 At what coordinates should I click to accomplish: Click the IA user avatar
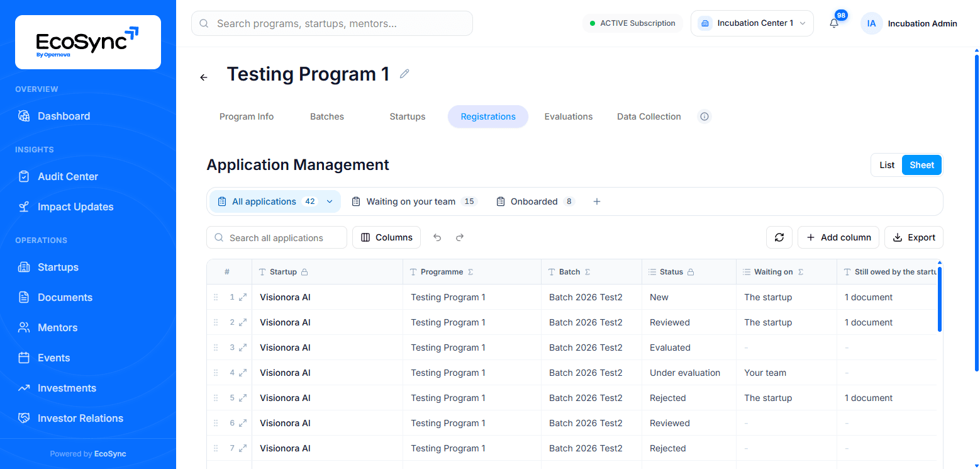(871, 23)
